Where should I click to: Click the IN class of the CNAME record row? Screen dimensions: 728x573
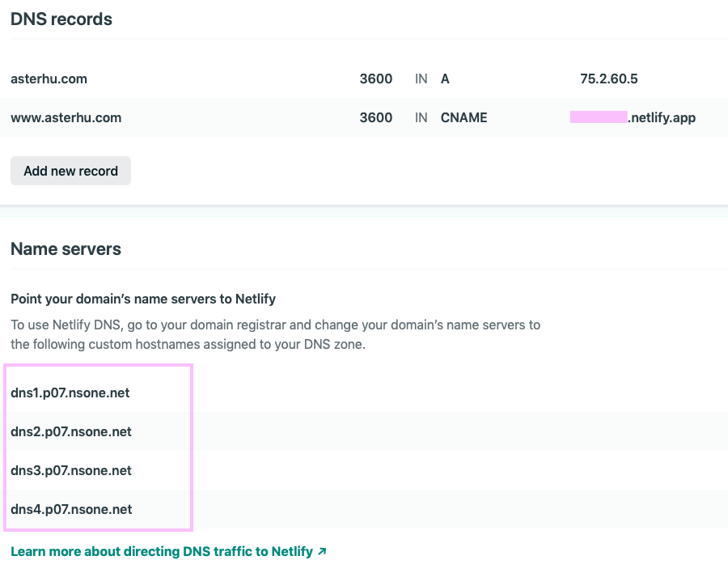coord(421,118)
